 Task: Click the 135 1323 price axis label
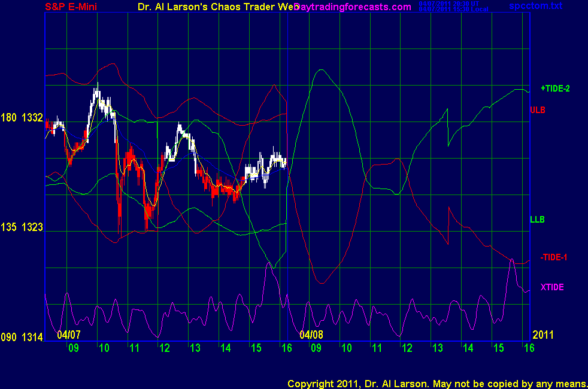pyautogui.click(x=22, y=227)
